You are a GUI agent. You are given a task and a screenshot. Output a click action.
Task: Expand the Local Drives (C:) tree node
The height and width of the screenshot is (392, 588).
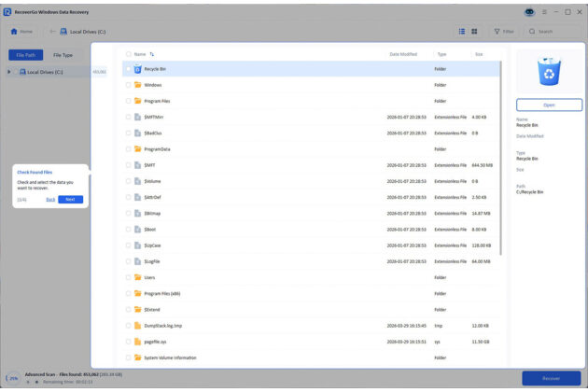tap(9, 72)
